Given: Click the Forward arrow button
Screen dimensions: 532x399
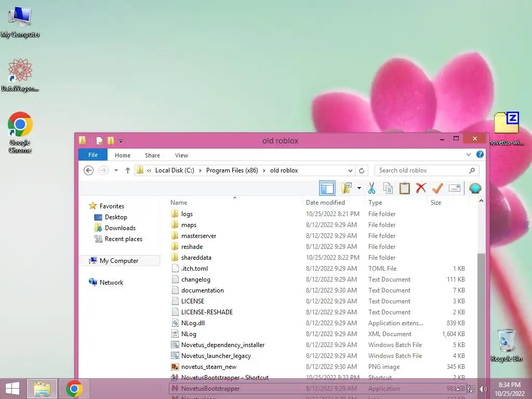Looking at the screenshot, I should click(103, 170).
